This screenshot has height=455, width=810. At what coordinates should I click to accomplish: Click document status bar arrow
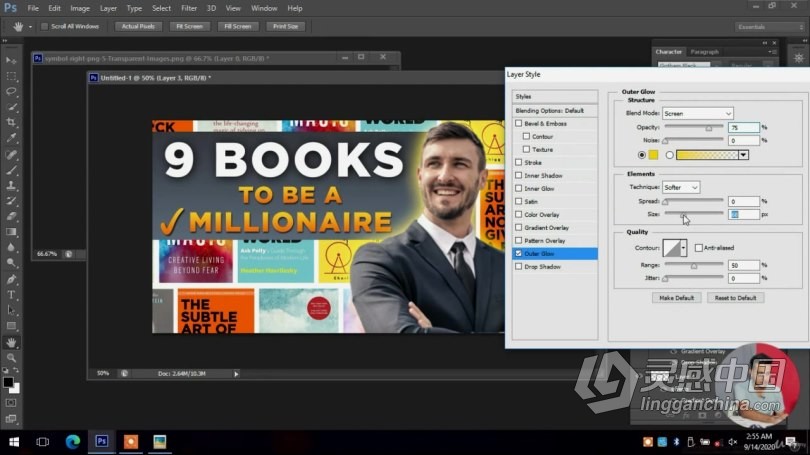[236, 374]
